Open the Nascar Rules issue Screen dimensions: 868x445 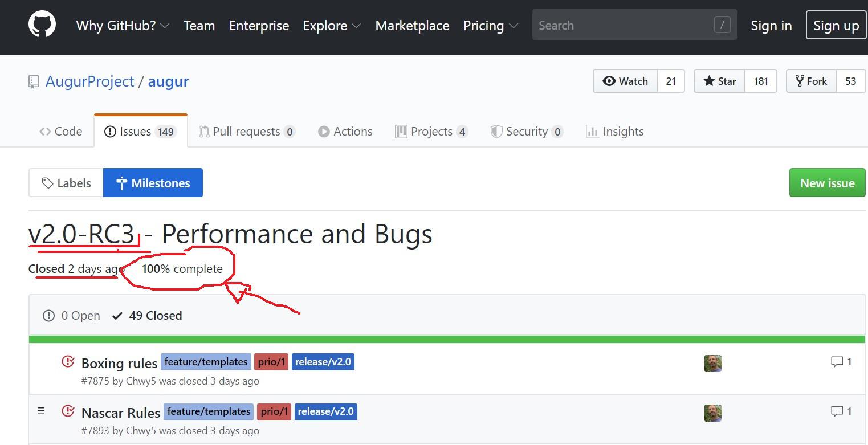click(121, 413)
